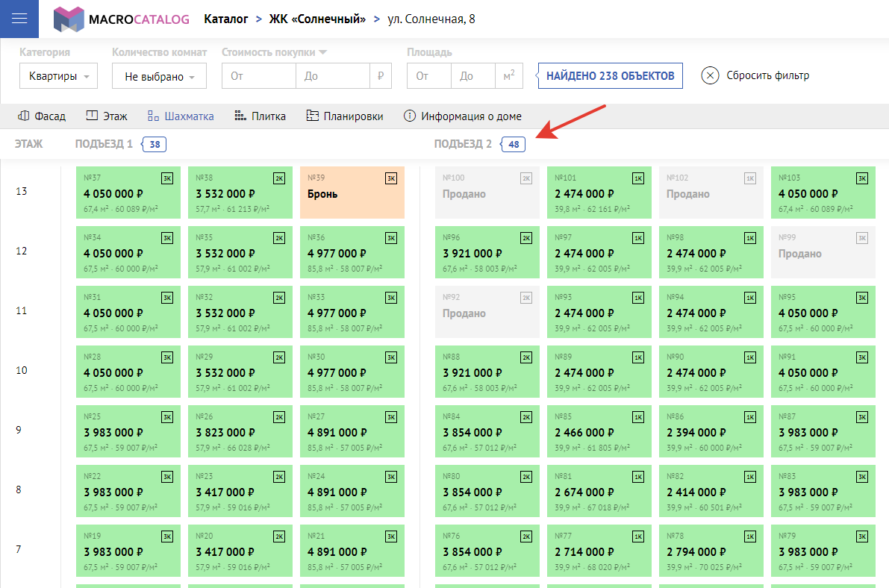The height and width of the screenshot is (588, 889).
Task: Open apartment №37 card
Action: click(128, 193)
